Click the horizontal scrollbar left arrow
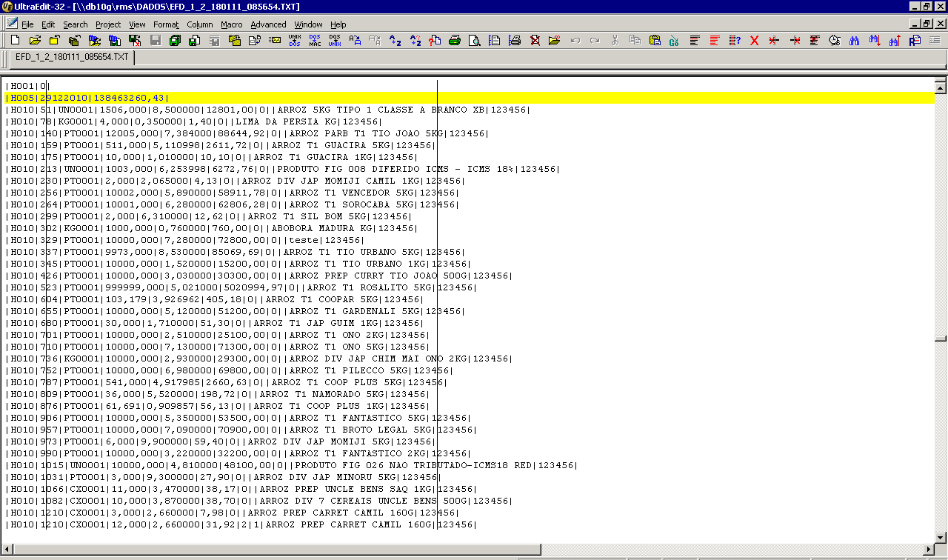 (x=6, y=549)
